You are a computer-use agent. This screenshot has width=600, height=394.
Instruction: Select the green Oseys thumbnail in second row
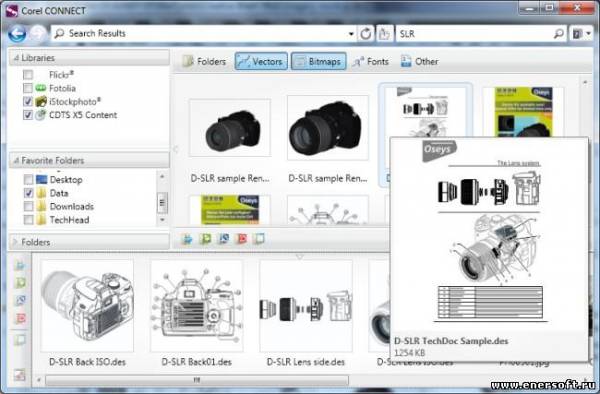tap(230, 210)
